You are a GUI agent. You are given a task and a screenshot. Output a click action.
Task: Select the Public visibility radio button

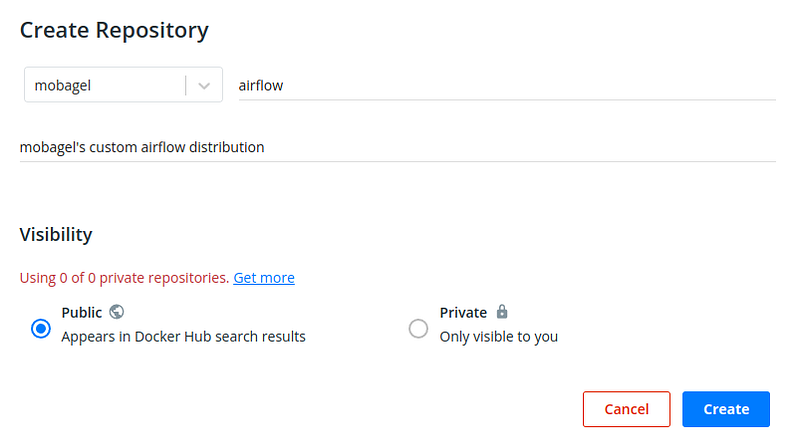pyautogui.click(x=41, y=328)
